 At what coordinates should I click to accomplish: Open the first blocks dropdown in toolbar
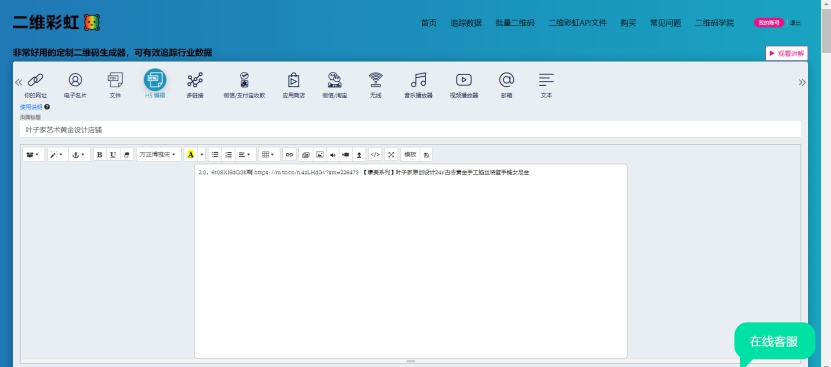(34, 154)
